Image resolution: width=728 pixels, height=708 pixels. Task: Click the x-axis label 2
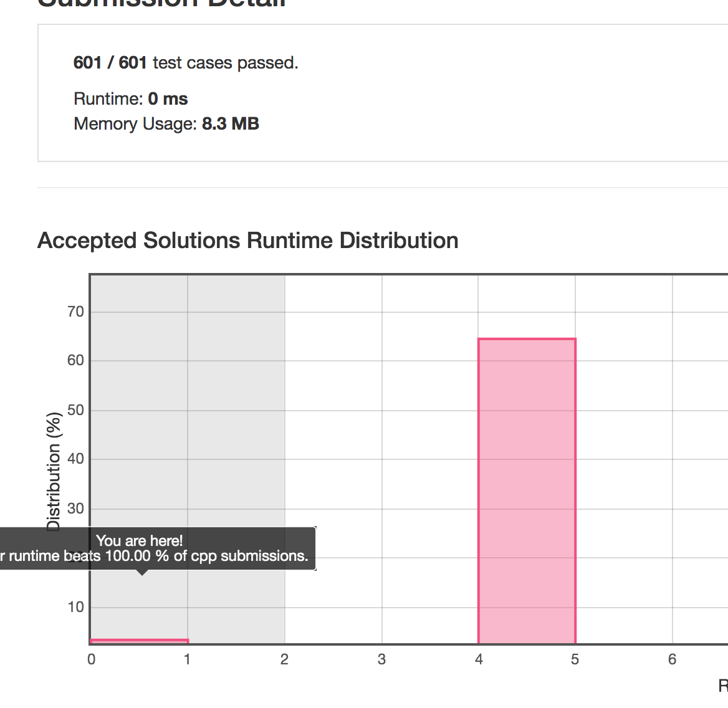pos(284,659)
